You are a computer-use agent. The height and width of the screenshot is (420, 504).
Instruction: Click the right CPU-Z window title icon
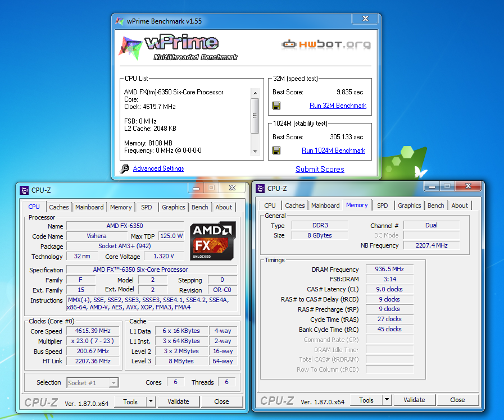point(260,189)
